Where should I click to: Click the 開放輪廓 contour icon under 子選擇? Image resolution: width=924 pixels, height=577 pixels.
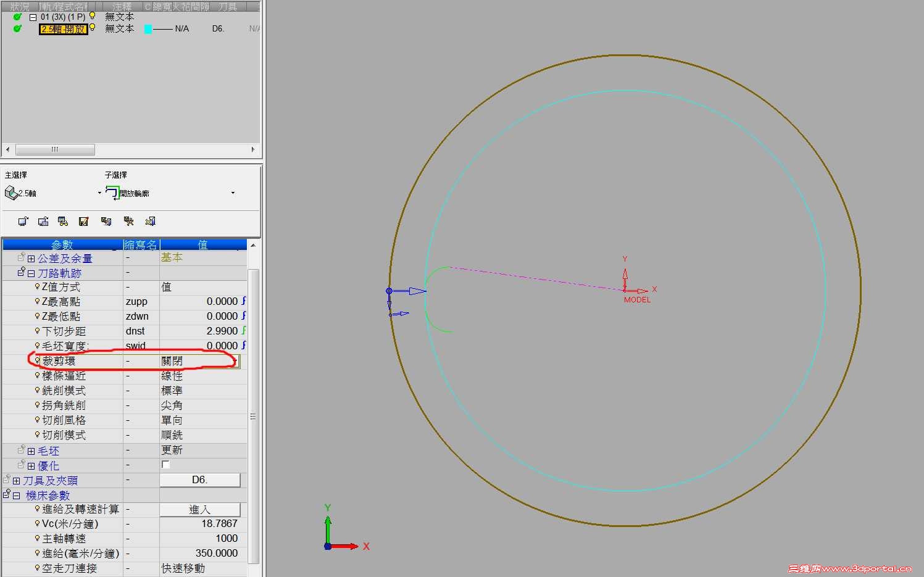pyautogui.click(x=112, y=193)
